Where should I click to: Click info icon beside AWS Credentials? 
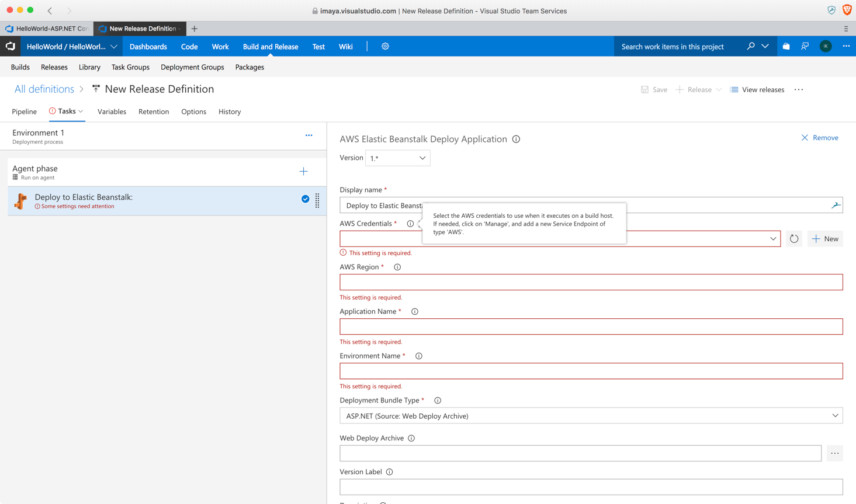[x=410, y=224]
